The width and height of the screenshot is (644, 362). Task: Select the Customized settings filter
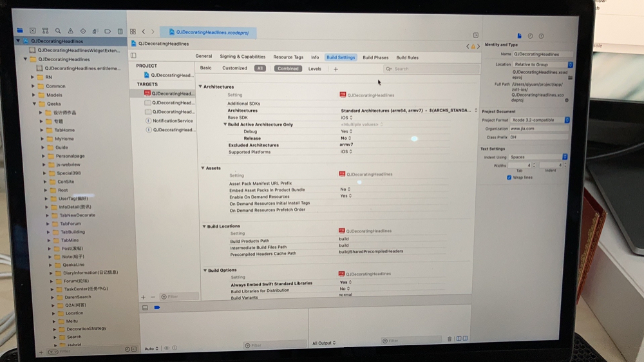click(234, 68)
